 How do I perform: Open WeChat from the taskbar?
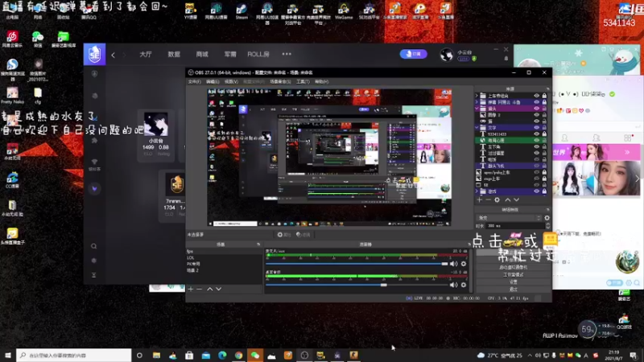[x=255, y=355]
